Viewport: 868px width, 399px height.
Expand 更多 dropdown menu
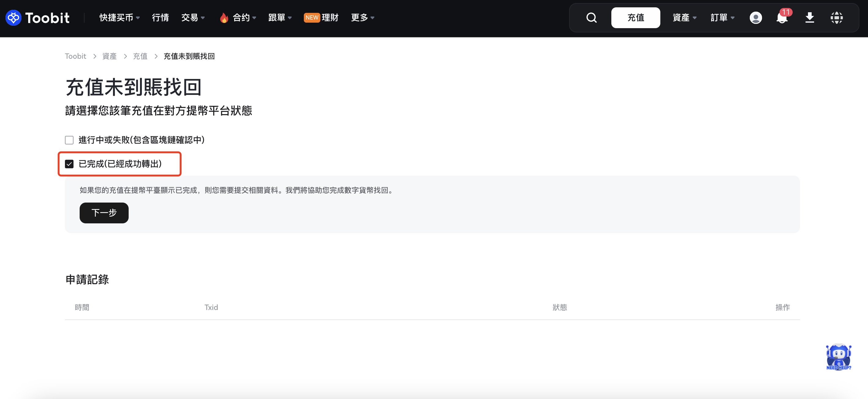[363, 18]
